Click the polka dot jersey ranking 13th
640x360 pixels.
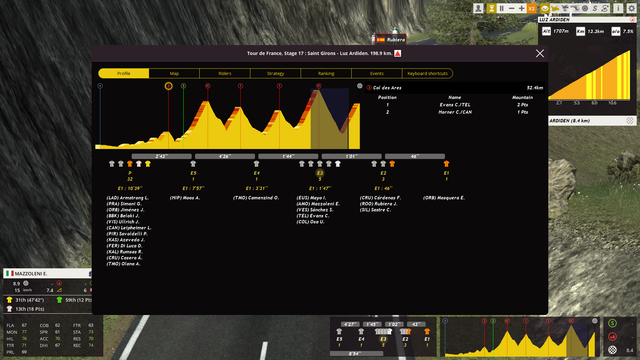point(25,309)
